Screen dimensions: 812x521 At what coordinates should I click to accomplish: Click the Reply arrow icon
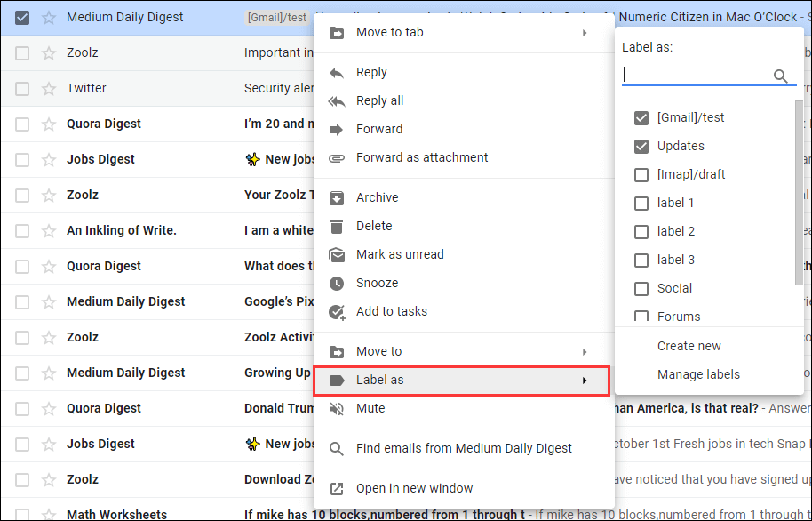coord(337,72)
